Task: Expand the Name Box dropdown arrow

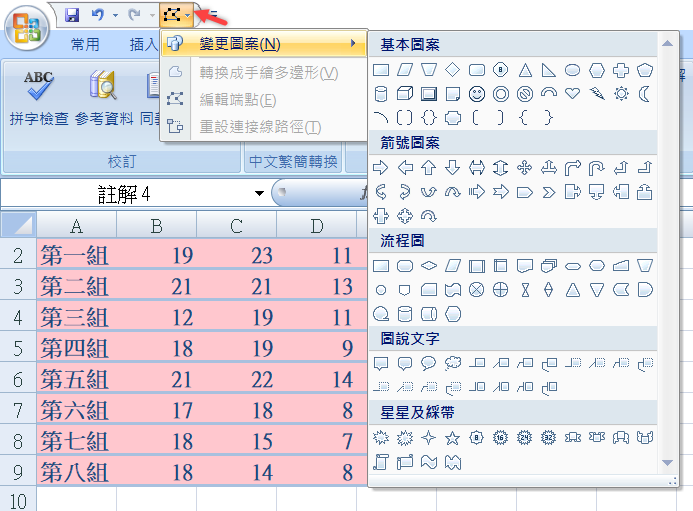Action: click(259, 193)
